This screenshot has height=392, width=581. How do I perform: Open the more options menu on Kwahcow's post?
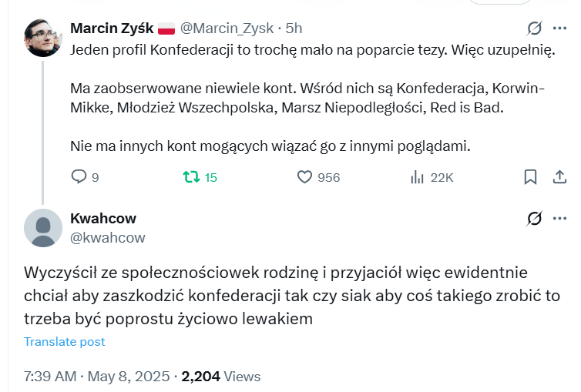coord(560,219)
